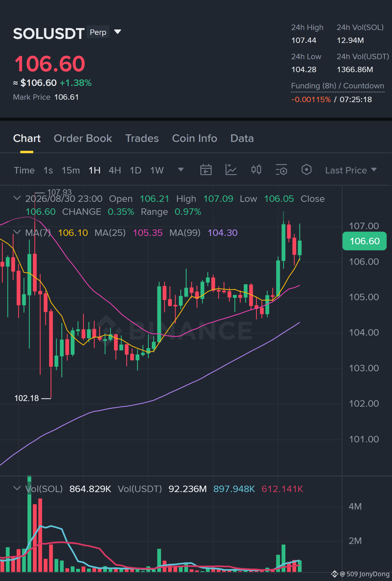Tap the MA(25) 105.35 indicator label
Viewport: 392px width, 581px height.
click(x=128, y=233)
